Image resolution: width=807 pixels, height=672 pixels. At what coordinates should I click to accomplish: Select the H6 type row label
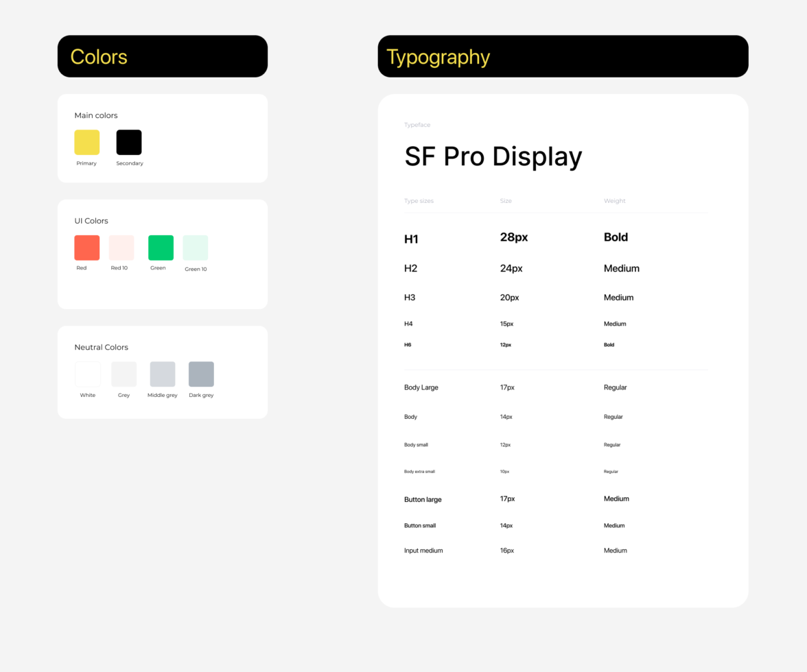[408, 344]
